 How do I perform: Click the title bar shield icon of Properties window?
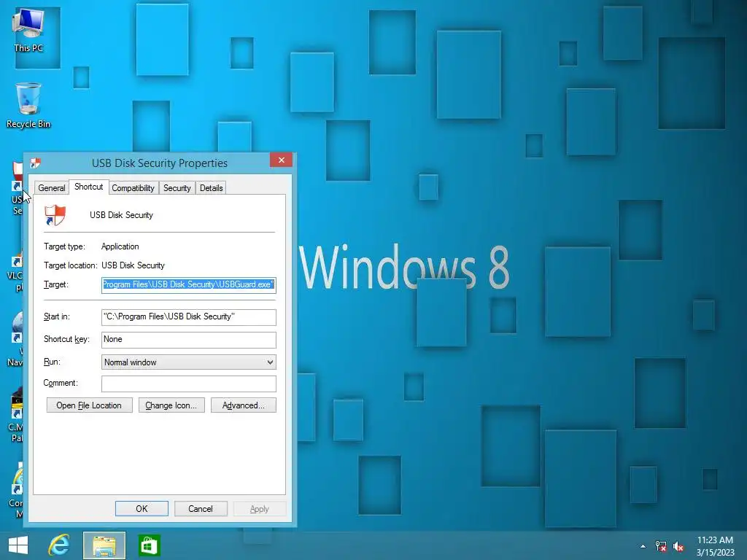click(35, 163)
